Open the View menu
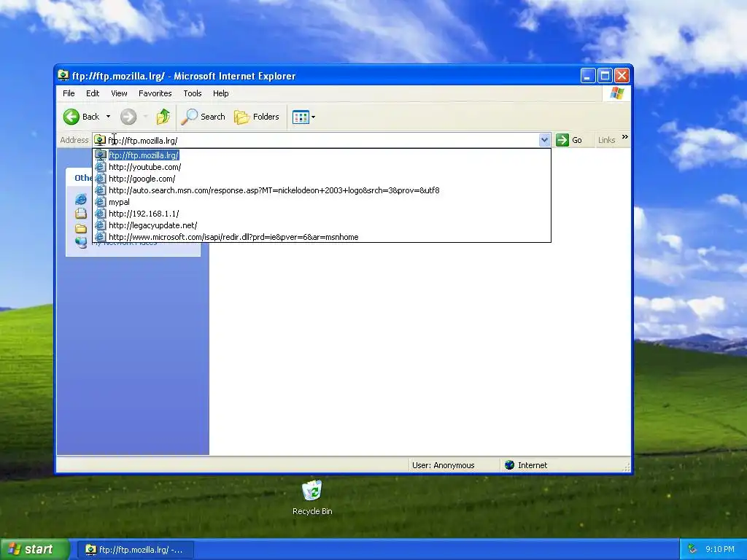Image resolution: width=747 pixels, height=560 pixels. tap(119, 93)
